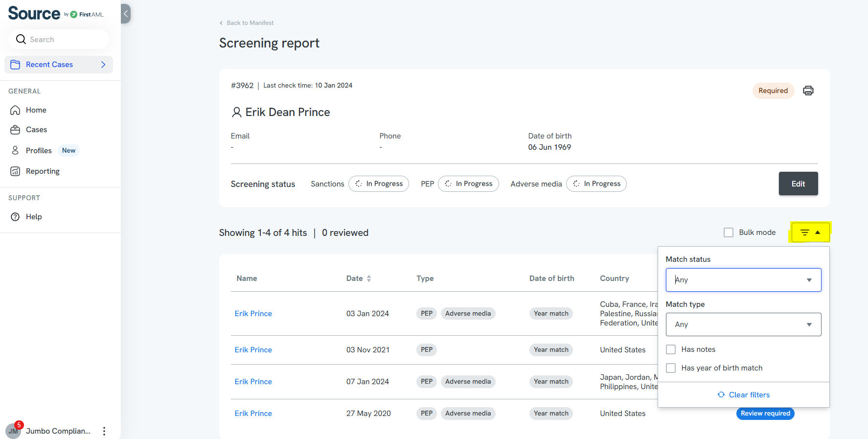Click the Edit button
Image resolution: width=868 pixels, height=439 pixels.
799,184
